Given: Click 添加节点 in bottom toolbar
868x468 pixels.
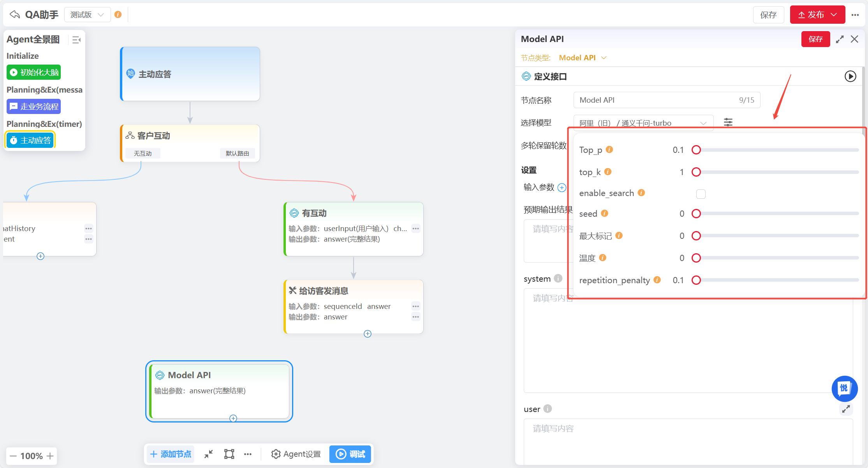Looking at the screenshot, I should (x=171, y=454).
